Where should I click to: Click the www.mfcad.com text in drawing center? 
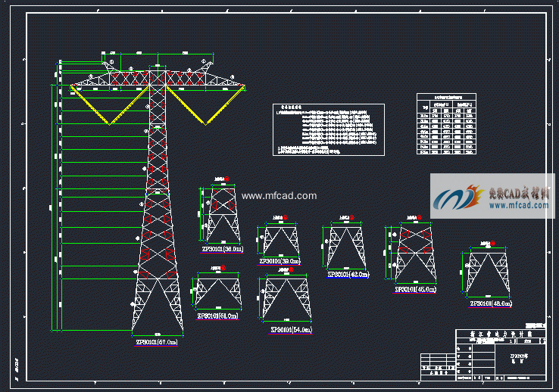click(x=279, y=196)
